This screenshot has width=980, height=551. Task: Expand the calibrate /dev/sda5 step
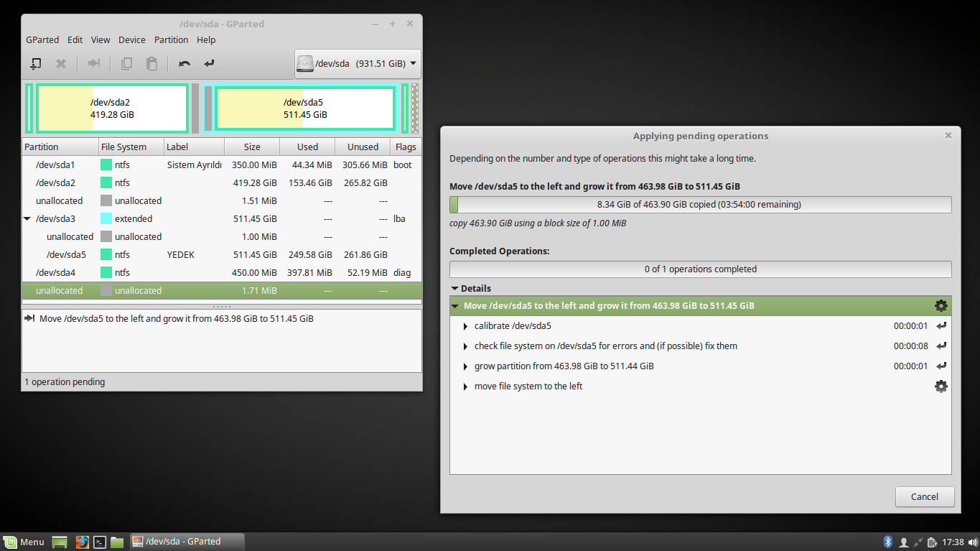pyautogui.click(x=466, y=326)
